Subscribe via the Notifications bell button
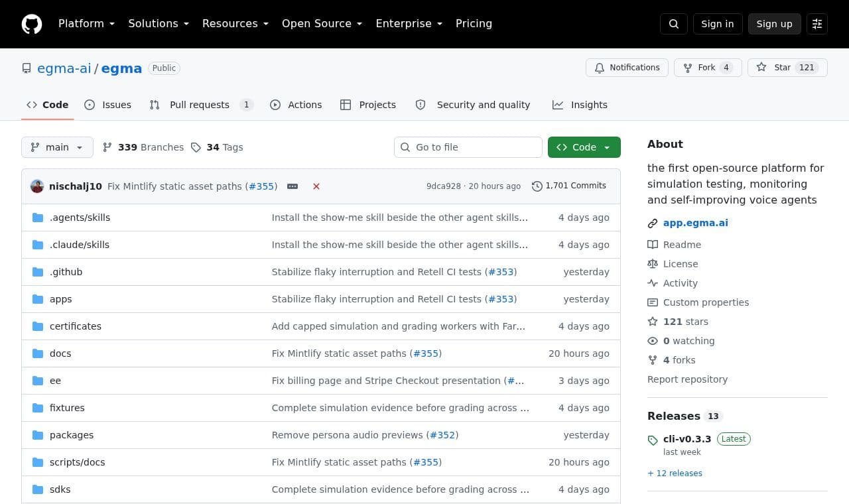This screenshot has width=849, height=504. 627,68
